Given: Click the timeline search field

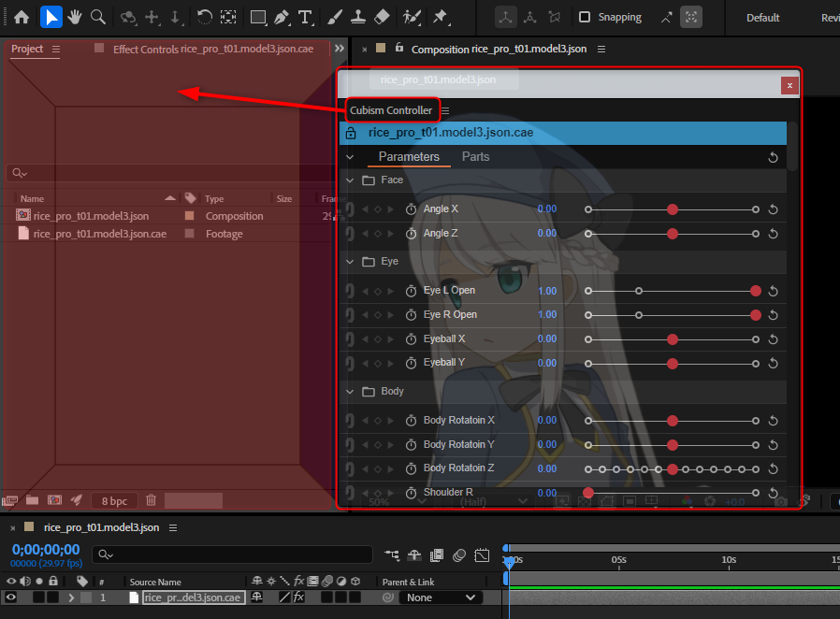Looking at the screenshot, I should 233,554.
